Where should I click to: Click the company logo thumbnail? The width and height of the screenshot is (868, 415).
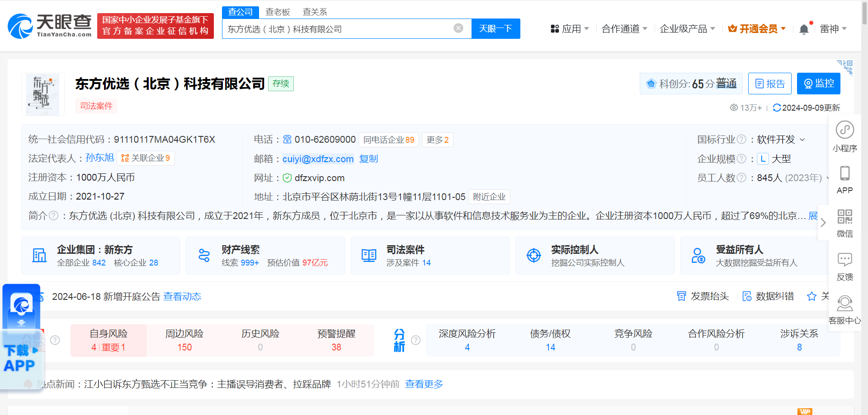click(42, 94)
